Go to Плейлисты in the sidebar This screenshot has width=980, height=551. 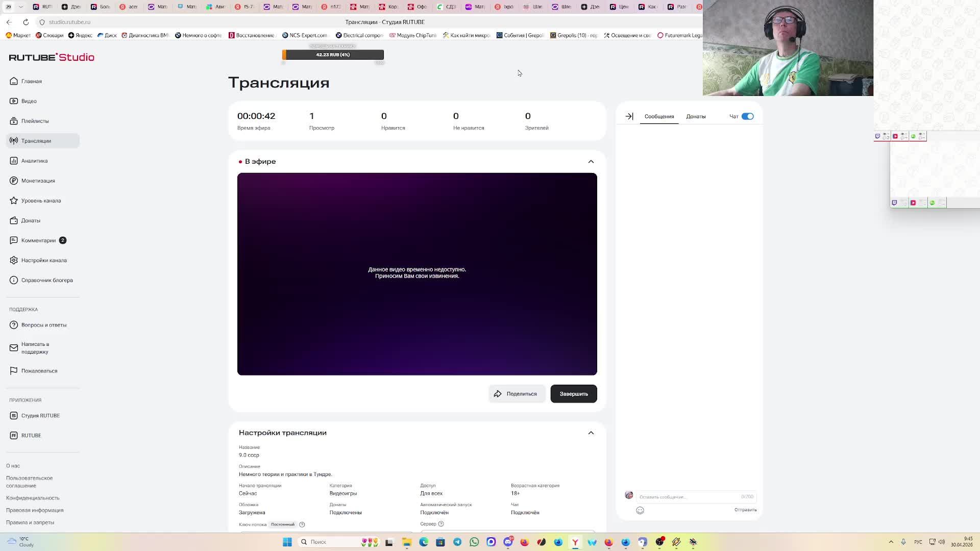pyautogui.click(x=35, y=121)
